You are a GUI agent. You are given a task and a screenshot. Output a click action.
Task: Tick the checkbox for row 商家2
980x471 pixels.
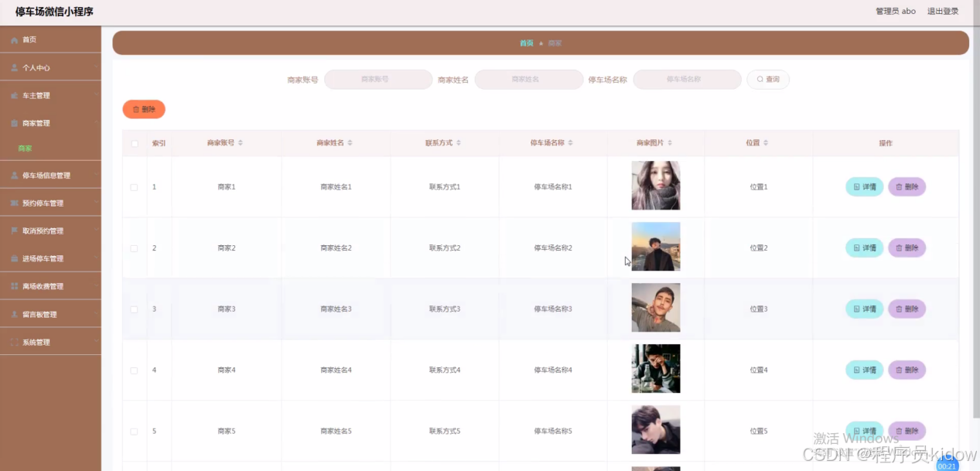[x=134, y=248]
